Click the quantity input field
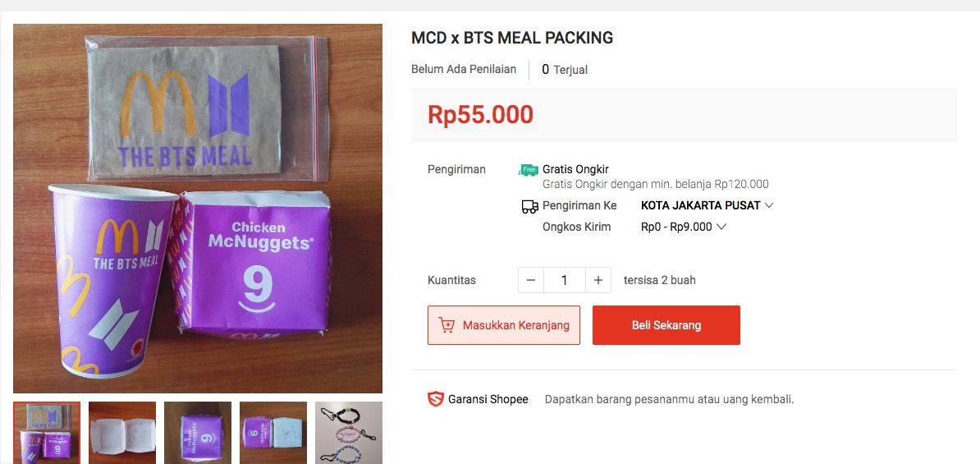This screenshot has height=464, width=980. 565,280
